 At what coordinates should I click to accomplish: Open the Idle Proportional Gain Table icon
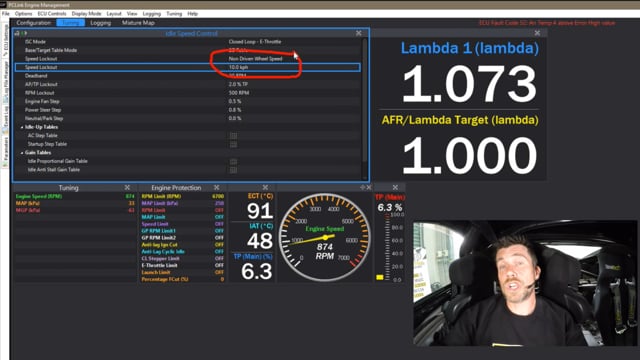pos(233,161)
